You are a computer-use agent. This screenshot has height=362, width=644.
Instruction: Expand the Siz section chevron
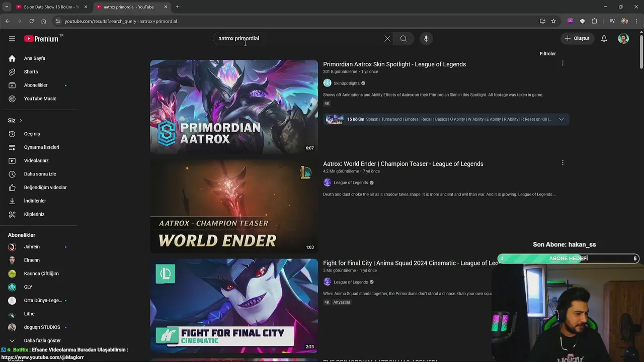(21, 121)
